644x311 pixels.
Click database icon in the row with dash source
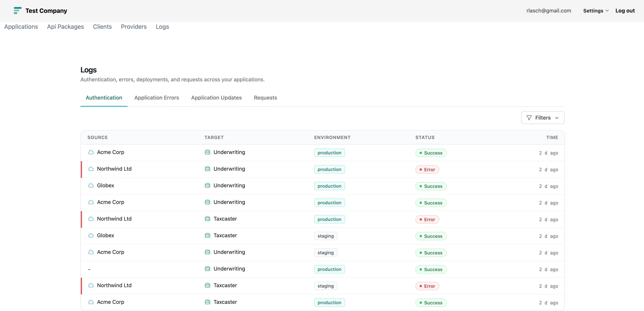click(208, 269)
